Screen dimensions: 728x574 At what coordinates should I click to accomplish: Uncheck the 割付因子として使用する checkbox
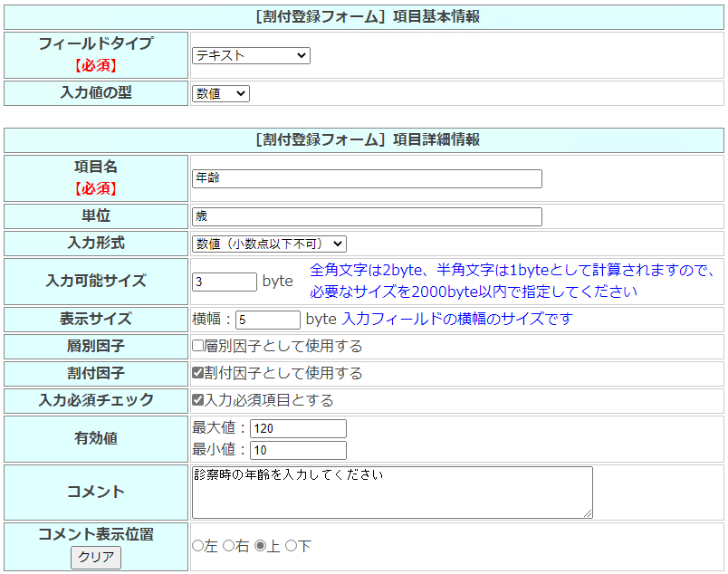coord(198,373)
